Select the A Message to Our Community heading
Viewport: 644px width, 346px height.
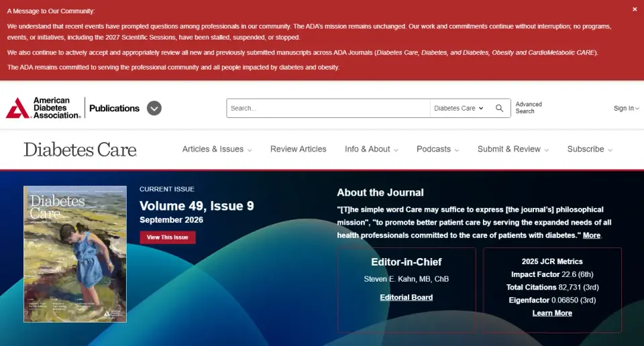click(x=51, y=11)
